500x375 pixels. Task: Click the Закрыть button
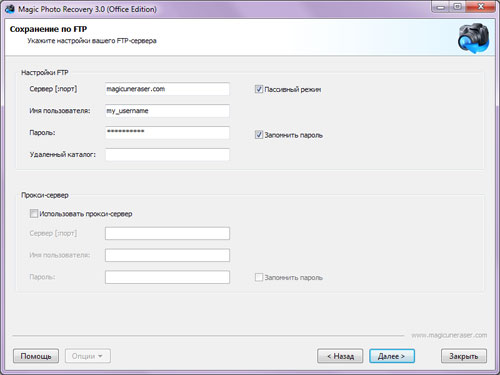click(464, 356)
